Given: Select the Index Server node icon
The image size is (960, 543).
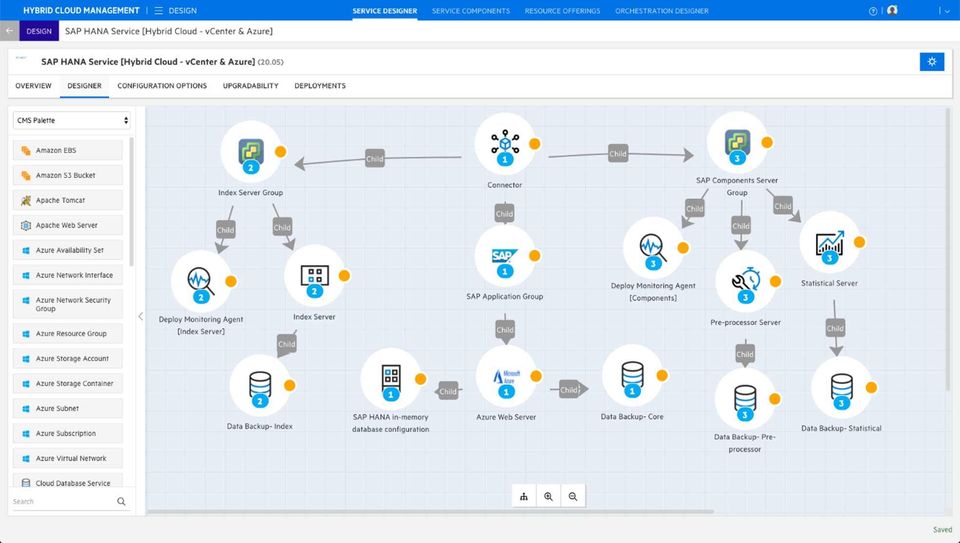Looking at the screenshot, I should coord(315,275).
